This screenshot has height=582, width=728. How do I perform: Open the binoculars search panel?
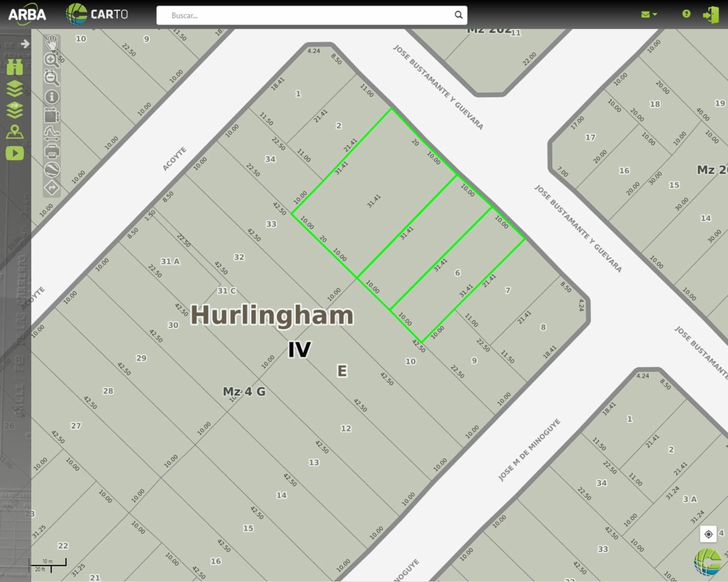15,67
